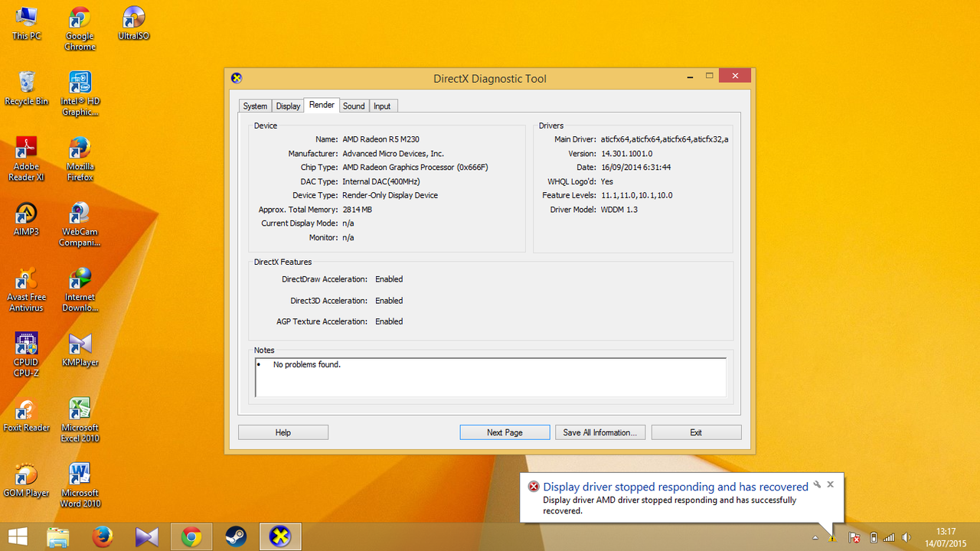Click Chip Type value text
Screen dimensions: 980x551
[415, 167]
